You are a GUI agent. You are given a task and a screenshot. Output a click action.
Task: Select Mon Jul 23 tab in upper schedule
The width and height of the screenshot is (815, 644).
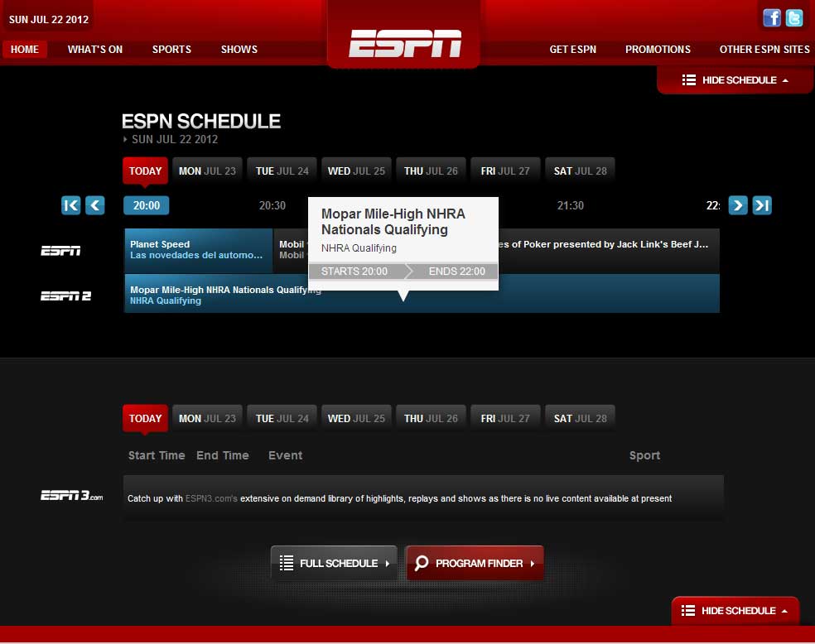pos(207,171)
